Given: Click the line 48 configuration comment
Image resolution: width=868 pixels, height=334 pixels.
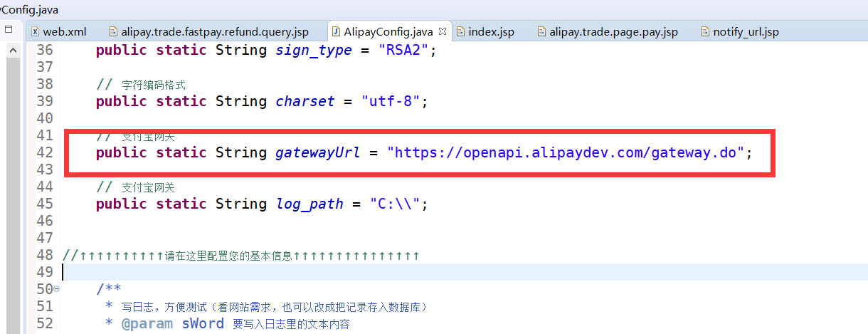Looking at the screenshot, I should point(240,255).
